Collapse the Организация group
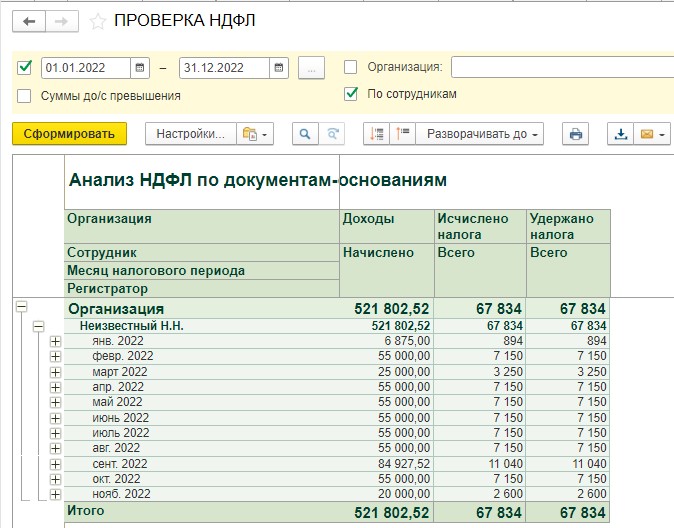Image resolution: width=674 pixels, height=528 pixels. click(21, 307)
